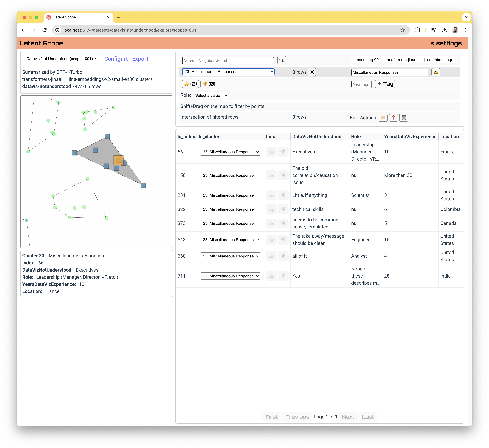Click the browser address bar URL

130,30
